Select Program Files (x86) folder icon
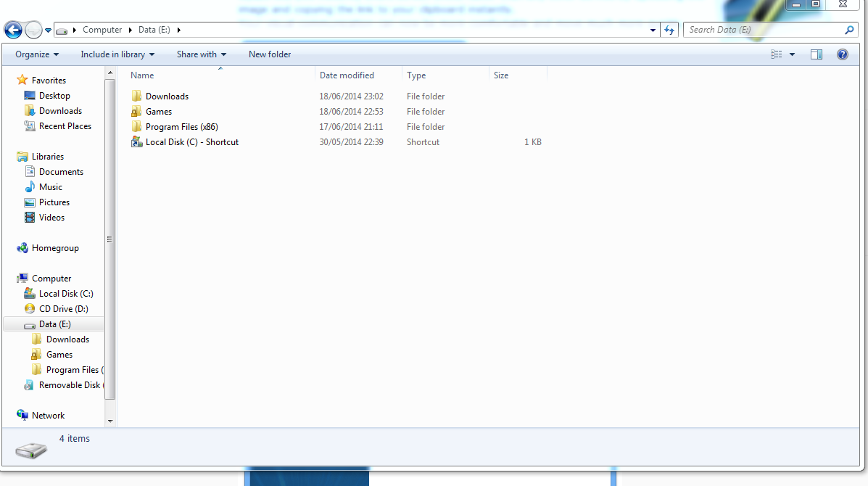 point(137,127)
